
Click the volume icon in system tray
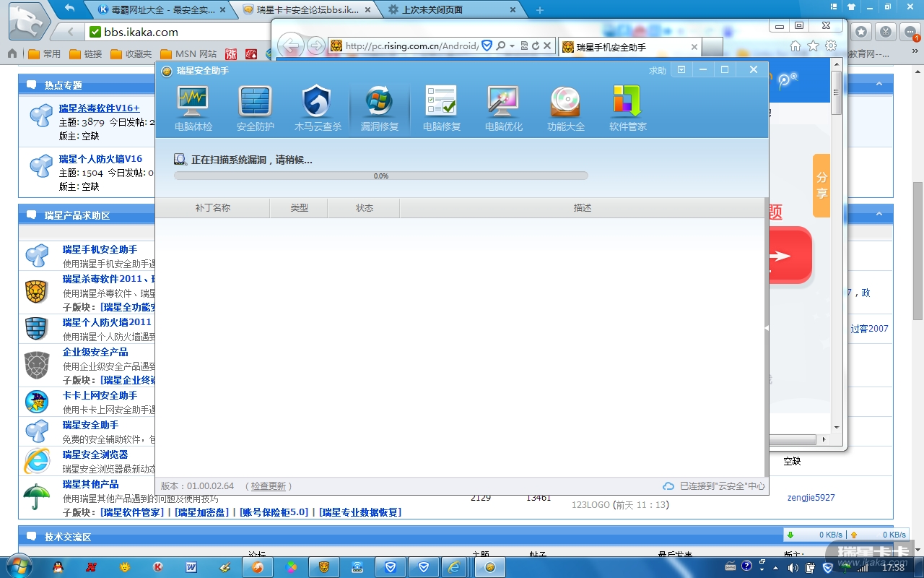(793, 567)
